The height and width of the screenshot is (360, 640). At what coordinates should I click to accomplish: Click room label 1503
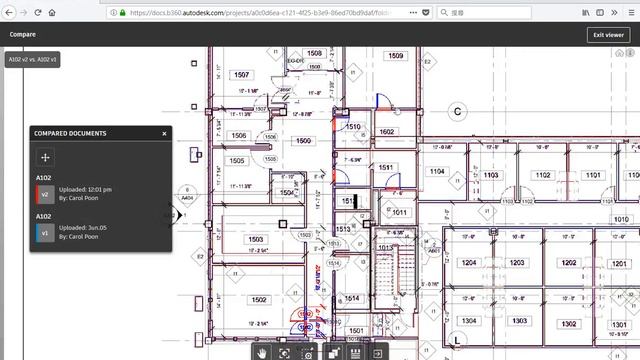pos(256,239)
